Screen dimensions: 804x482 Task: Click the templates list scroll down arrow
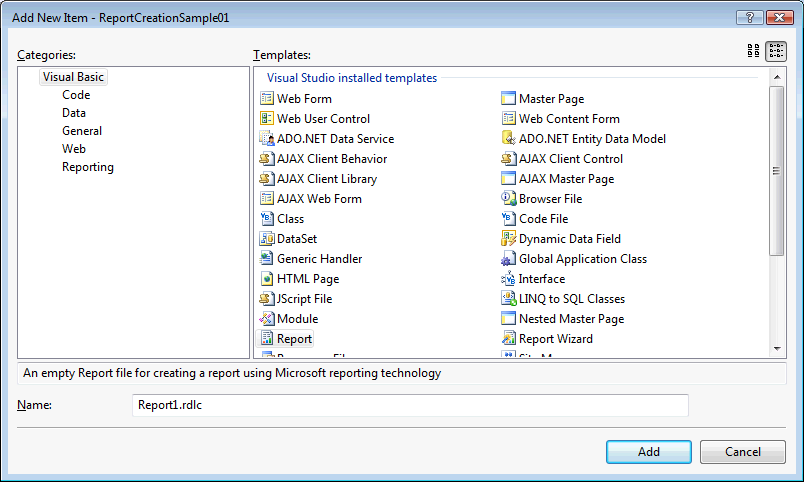pyautogui.click(x=776, y=349)
